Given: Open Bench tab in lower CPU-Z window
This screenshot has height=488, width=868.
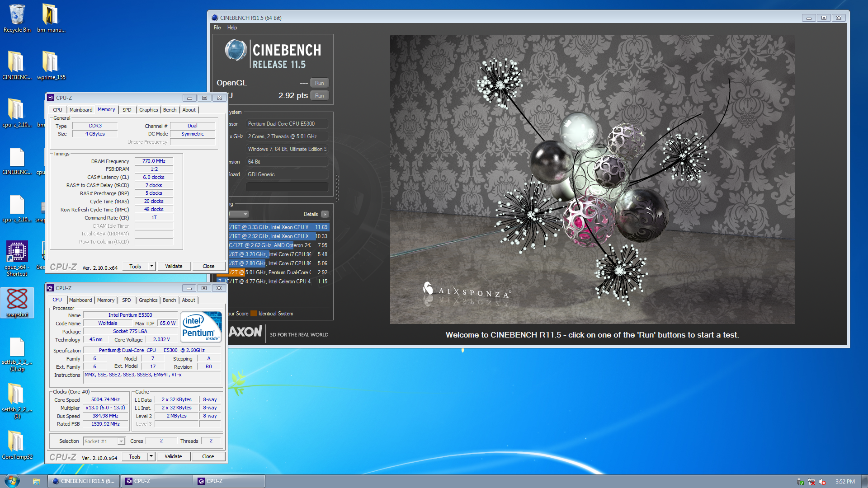Looking at the screenshot, I should 170,300.
